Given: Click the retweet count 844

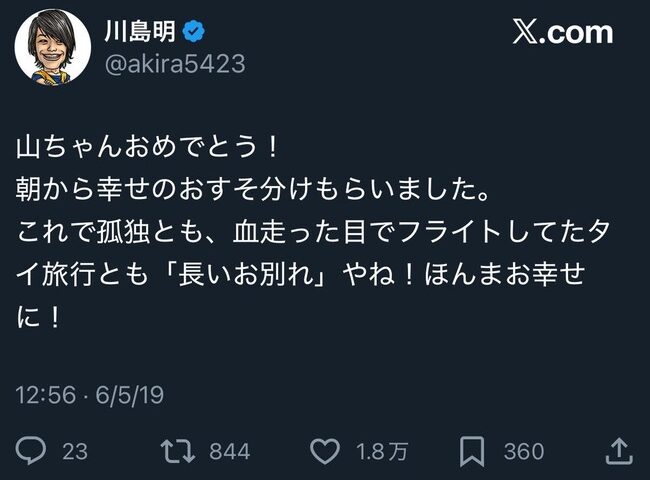Looking at the screenshot, I should tap(229, 452).
